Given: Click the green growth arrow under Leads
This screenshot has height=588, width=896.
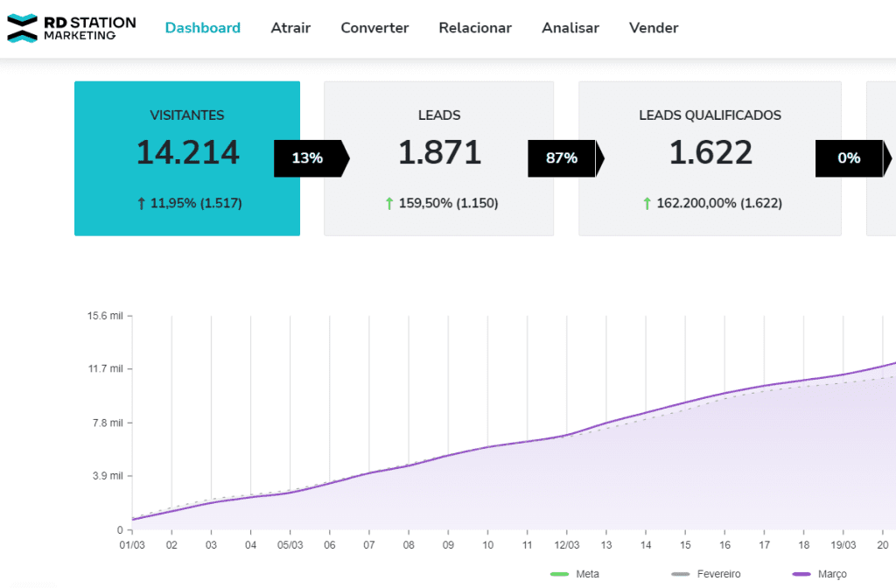Looking at the screenshot, I should pyautogui.click(x=389, y=203).
